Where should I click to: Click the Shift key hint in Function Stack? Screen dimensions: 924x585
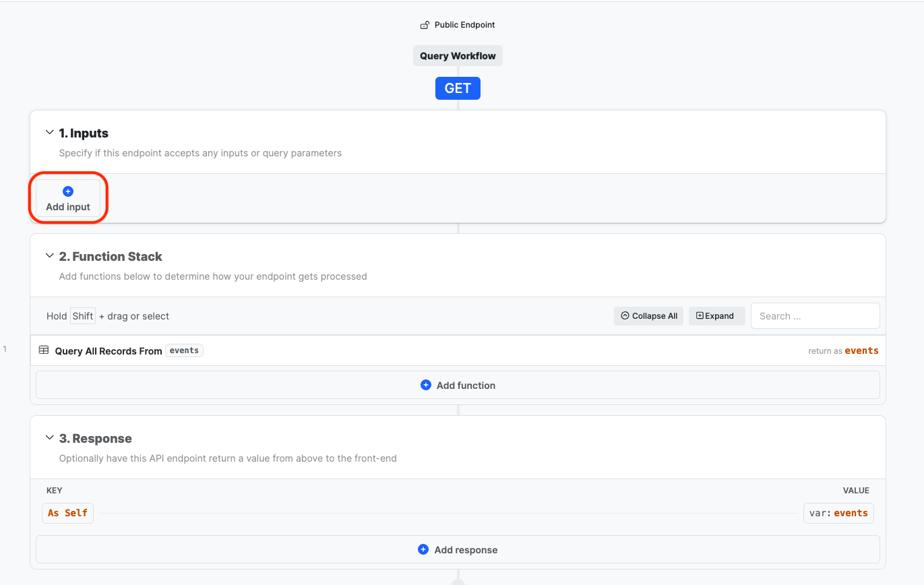pyautogui.click(x=83, y=316)
